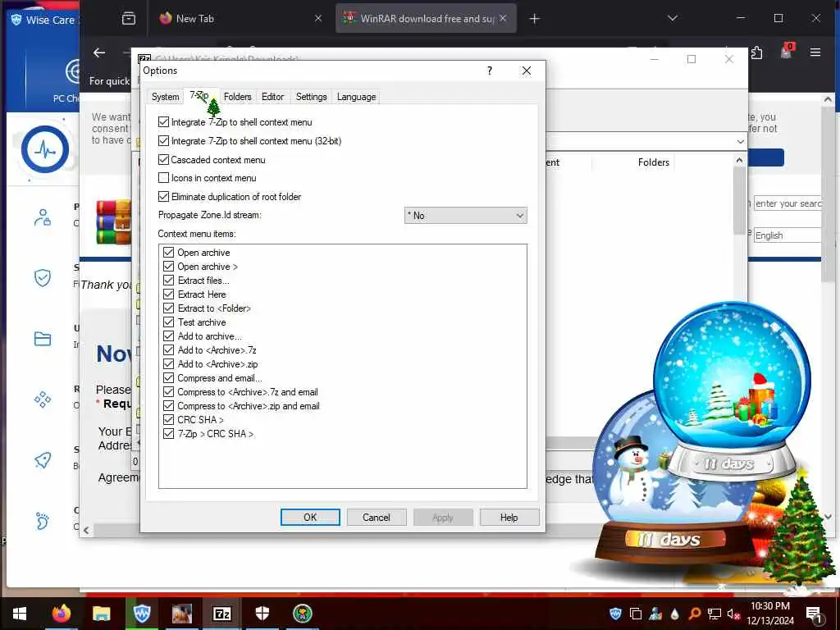Open English language dropdown on WinRAR page
This screenshot has height=630, width=840.
787,235
